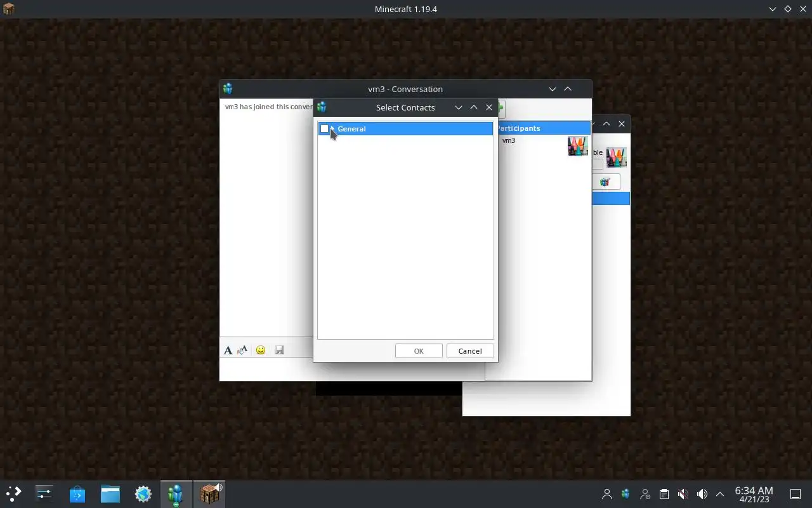
Task: Click the show desktop button
Action: click(796, 494)
